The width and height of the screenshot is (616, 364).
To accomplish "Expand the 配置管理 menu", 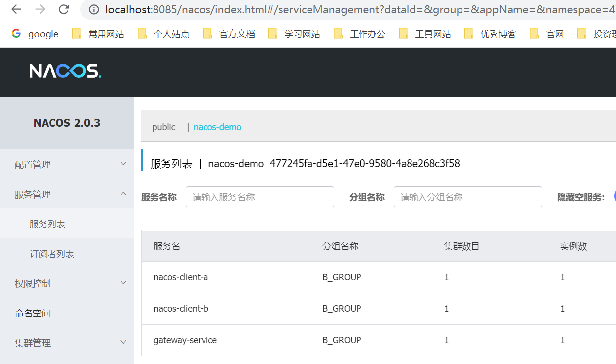I will [x=67, y=164].
